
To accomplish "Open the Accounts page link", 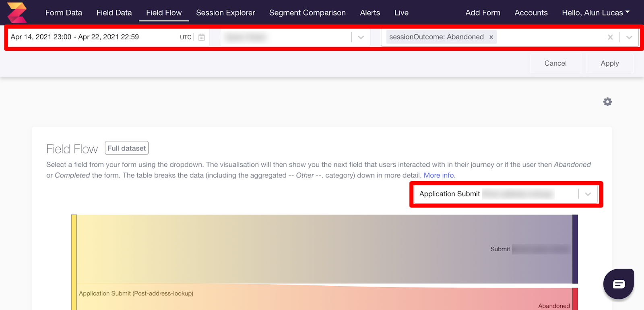I will pyautogui.click(x=531, y=12).
